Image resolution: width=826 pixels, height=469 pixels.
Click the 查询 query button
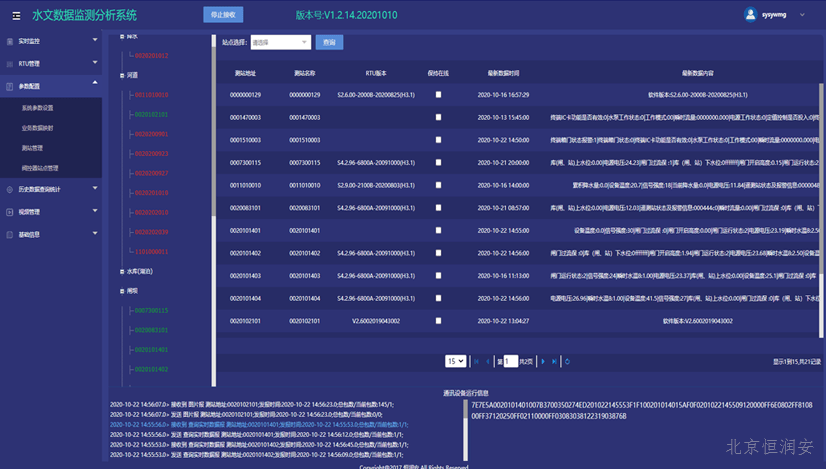pos(329,42)
